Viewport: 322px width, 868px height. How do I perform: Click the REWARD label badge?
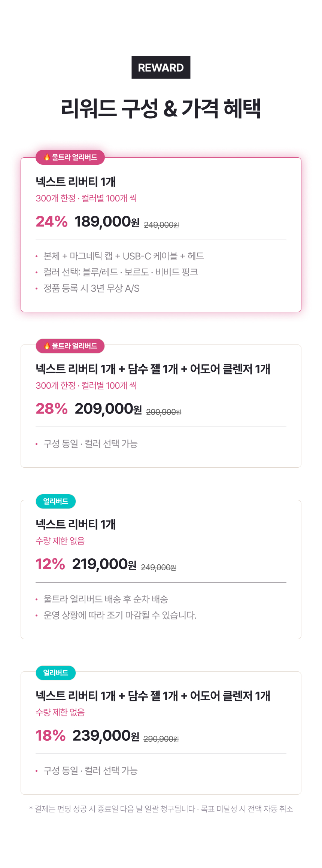point(161,67)
